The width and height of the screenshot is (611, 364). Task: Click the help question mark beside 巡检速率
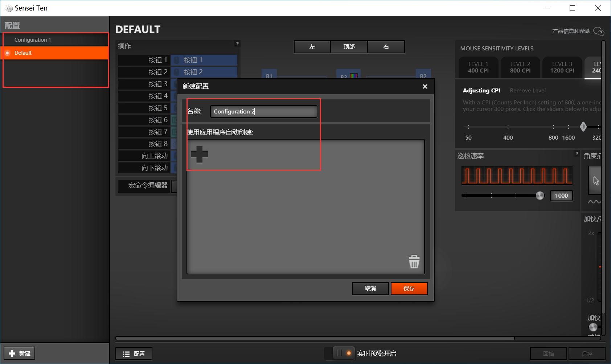tap(577, 153)
